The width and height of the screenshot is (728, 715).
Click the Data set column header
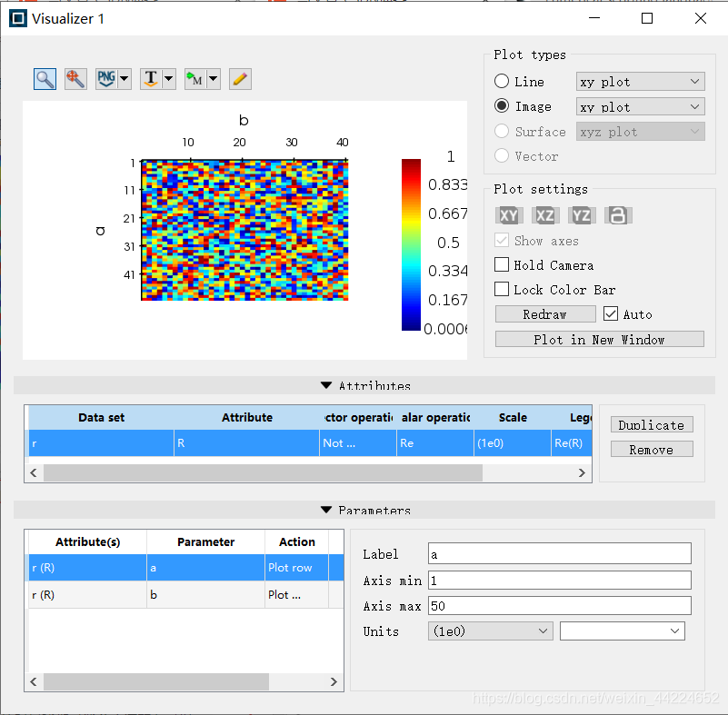[101, 418]
